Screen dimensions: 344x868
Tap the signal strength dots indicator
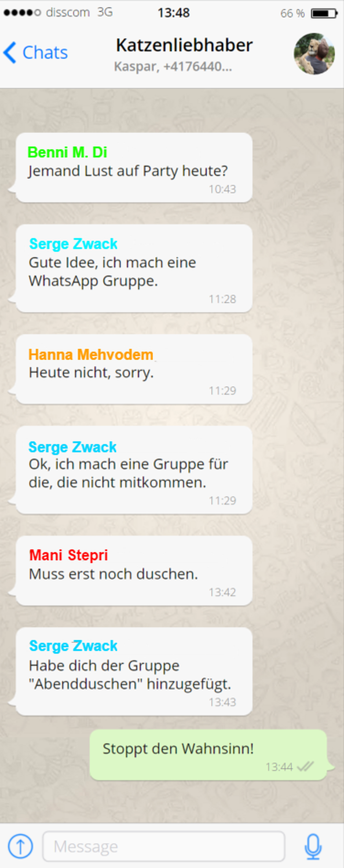[22, 13]
